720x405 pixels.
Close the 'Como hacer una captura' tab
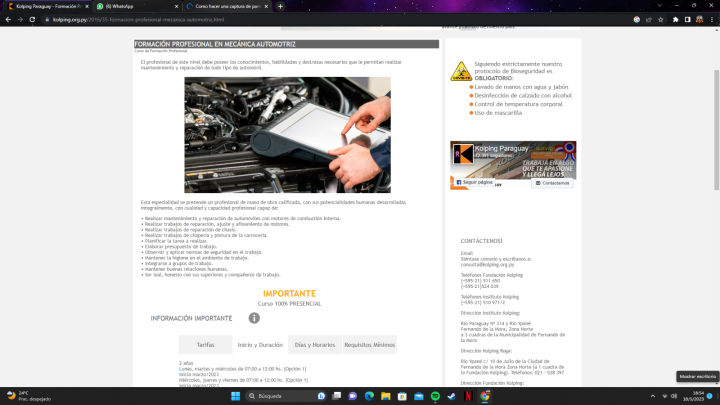(266, 6)
